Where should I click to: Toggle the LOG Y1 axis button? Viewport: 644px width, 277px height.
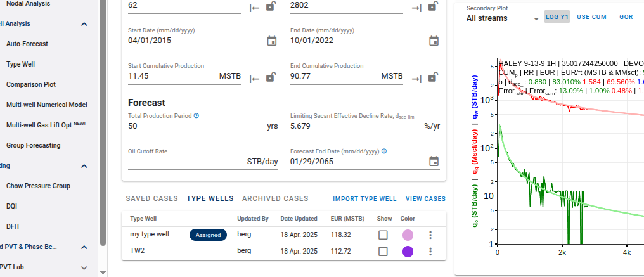[557, 16]
